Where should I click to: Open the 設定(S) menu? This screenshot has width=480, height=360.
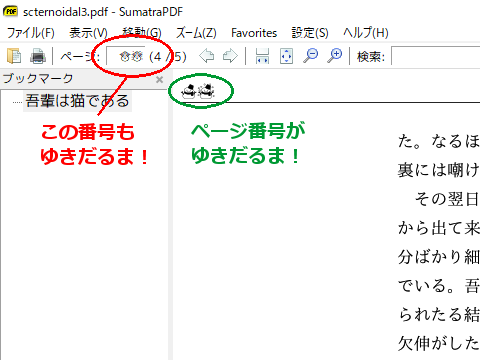tap(310, 33)
